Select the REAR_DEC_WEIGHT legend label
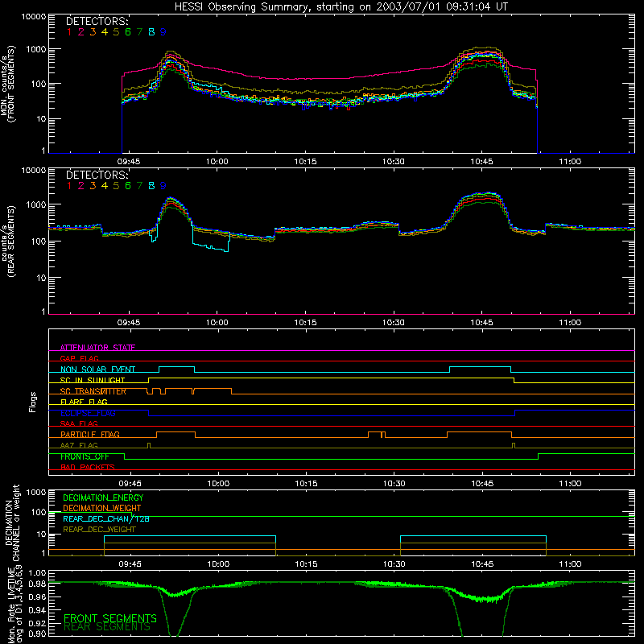644x644 pixels. (x=99, y=530)
